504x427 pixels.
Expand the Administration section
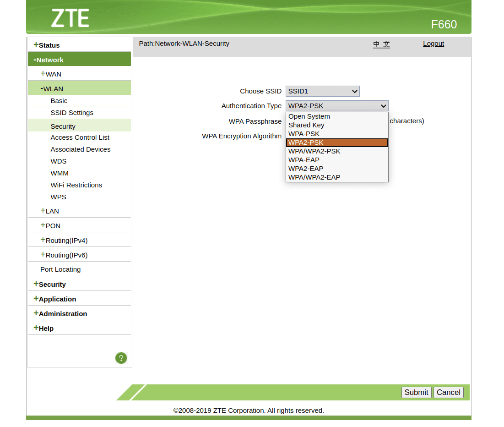[60, 313]
